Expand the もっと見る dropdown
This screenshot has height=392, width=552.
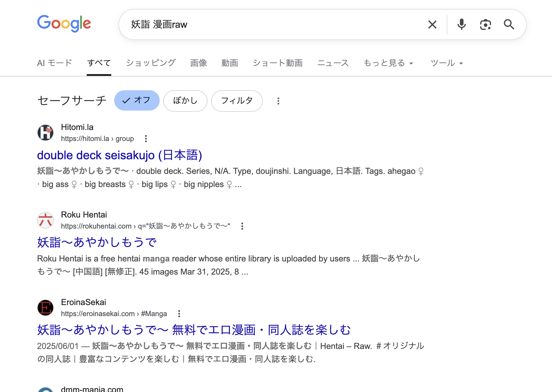388,63
